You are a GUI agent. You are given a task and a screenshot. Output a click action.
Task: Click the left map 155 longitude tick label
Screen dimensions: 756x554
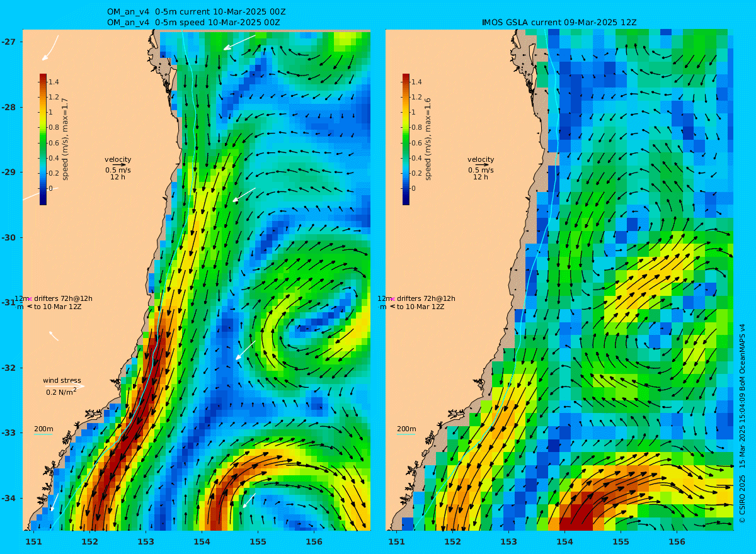click(258, 541)
